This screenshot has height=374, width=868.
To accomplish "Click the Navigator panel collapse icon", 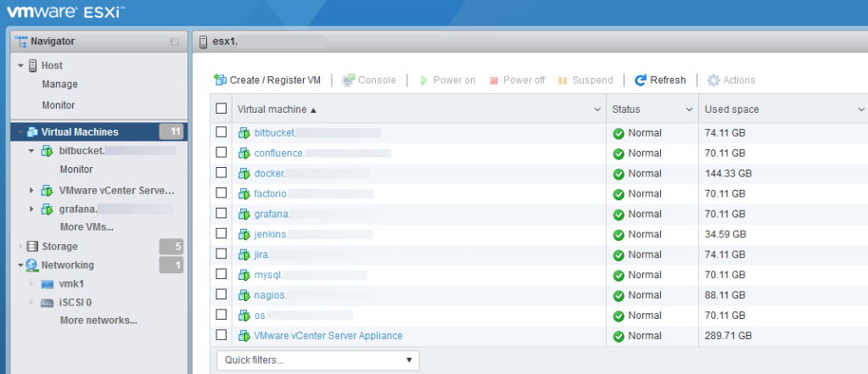I will 174,41.
